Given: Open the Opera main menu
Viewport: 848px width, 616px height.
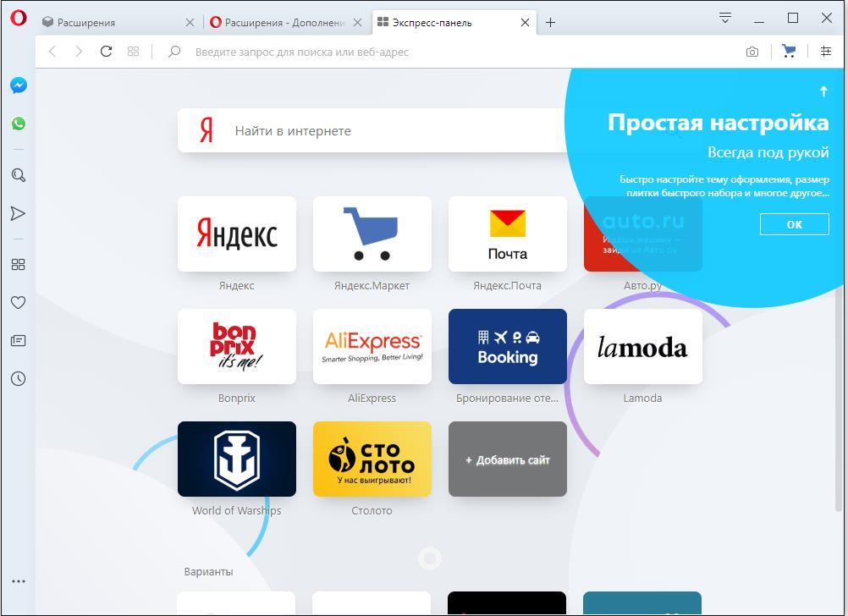Looking at the screenshot, I should pyautogui.click(x=18, y=19).
